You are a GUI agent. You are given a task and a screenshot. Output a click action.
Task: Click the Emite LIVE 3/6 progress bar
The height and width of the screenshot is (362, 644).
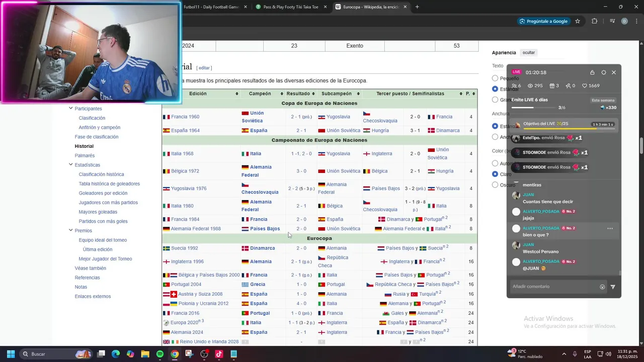(533, 108)
